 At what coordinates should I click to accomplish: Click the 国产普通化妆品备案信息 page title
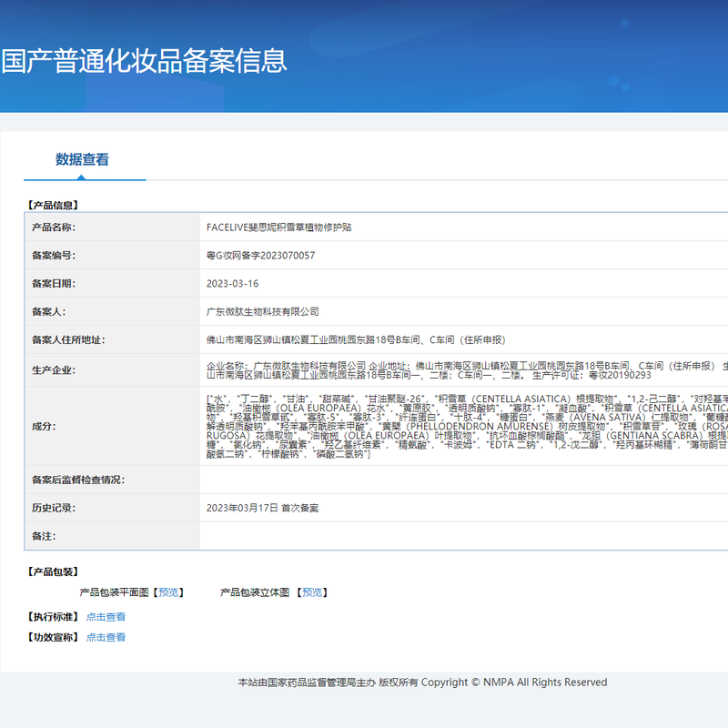[144, 61]
